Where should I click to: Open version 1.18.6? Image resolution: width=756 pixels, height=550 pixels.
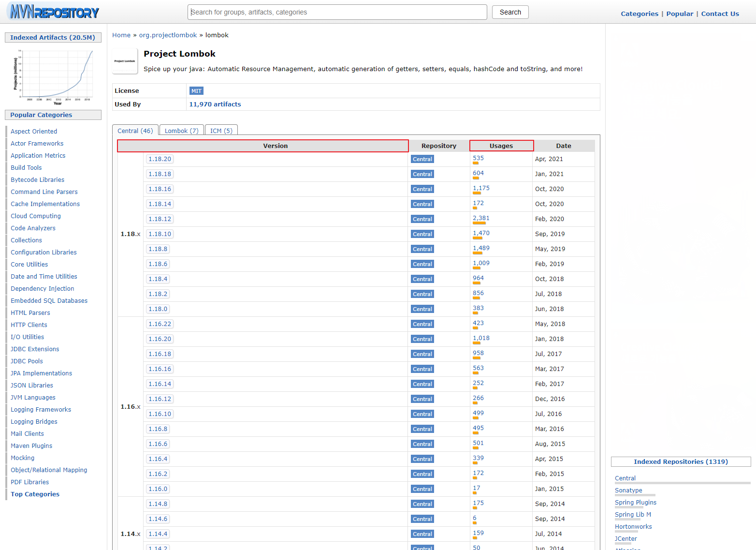158,264
